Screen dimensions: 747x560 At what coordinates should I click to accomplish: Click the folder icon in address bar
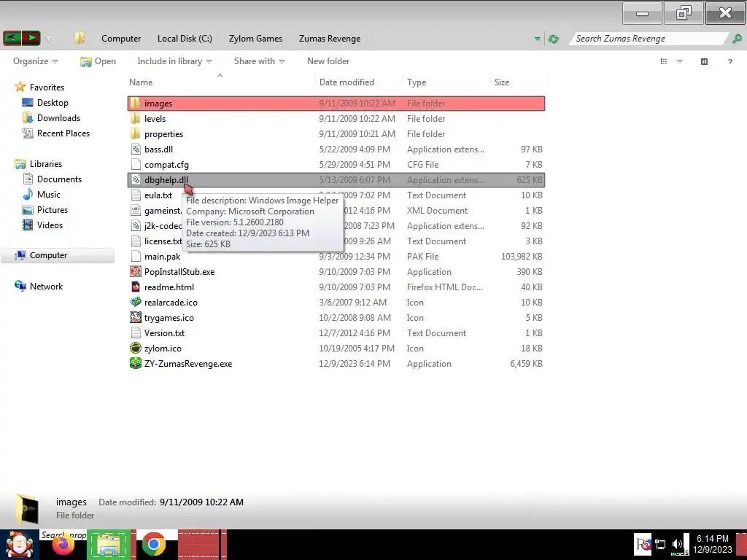click(80, 38)
